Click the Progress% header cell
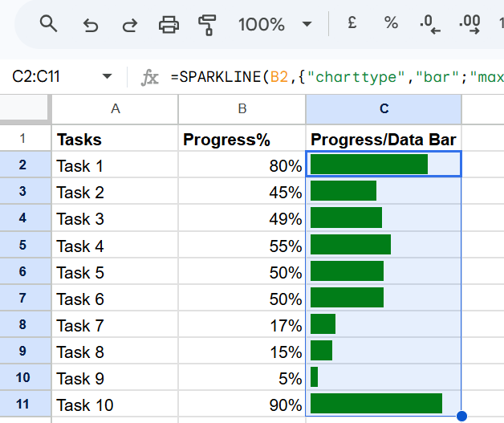Screen dimensions: 504x423 tap(242, 138)
